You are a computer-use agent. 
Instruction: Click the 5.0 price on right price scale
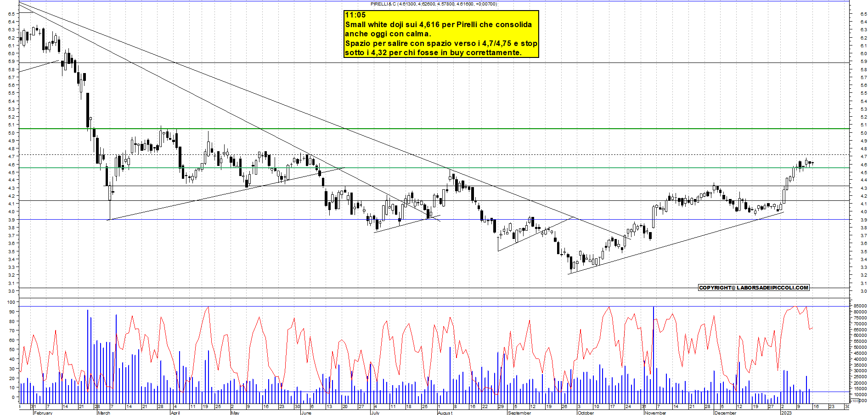coord(864,133)
